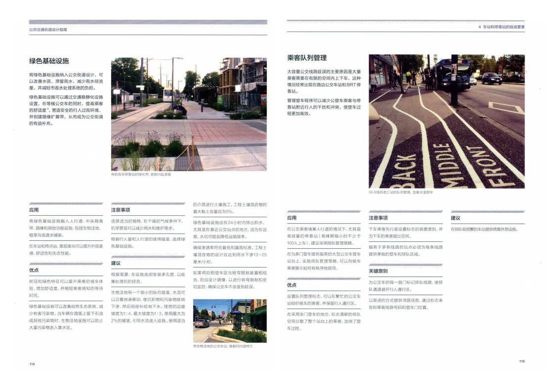555x392 pixels.
Task: Click the 优点 section heading on page 114
Action: tap(34, 270)
